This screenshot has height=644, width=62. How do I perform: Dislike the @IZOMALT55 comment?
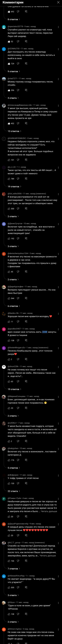18,64
